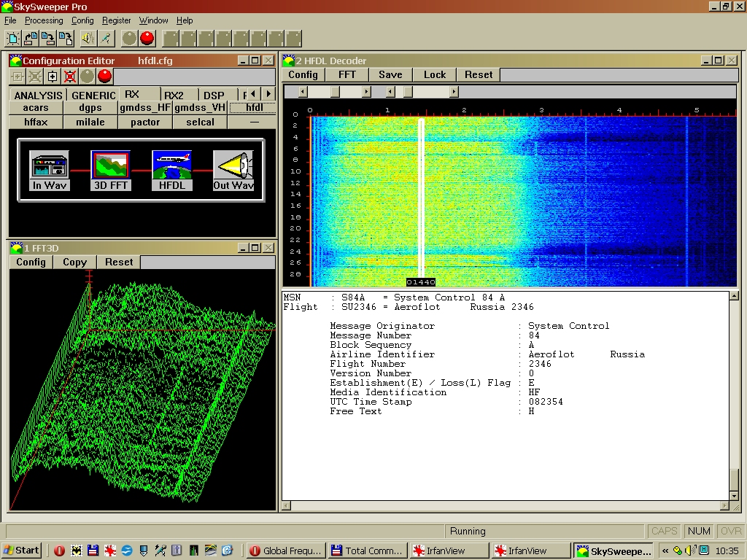Click the Running status text
This screenshot has height=560, width=747.
click(468, 531)
